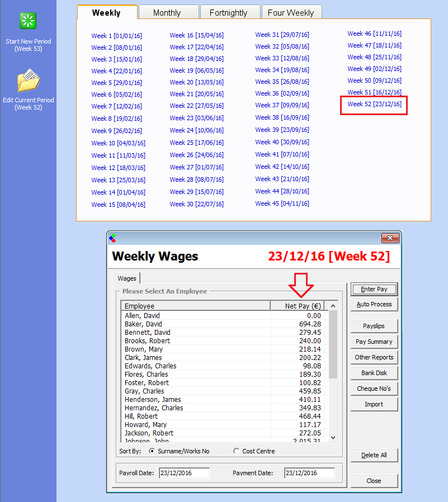Click the Enter Pay button

point(374,289)
